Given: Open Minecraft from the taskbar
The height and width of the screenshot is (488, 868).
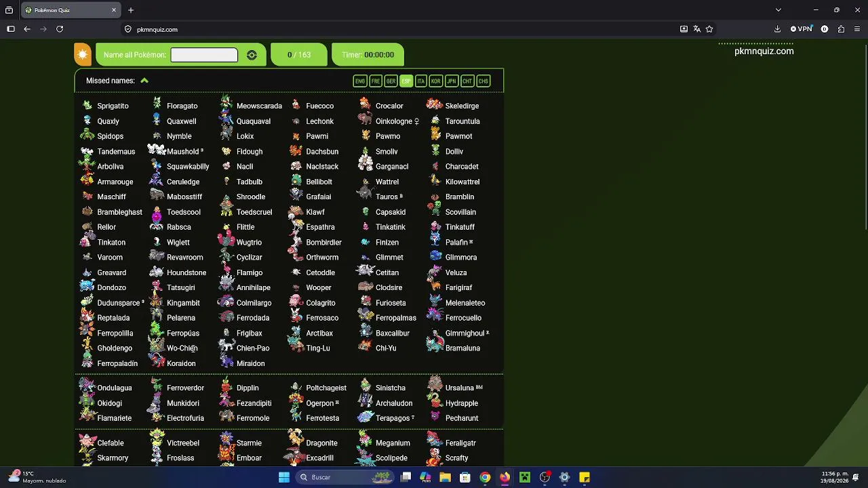Looking at the screenshot, I should click(524, 477).
